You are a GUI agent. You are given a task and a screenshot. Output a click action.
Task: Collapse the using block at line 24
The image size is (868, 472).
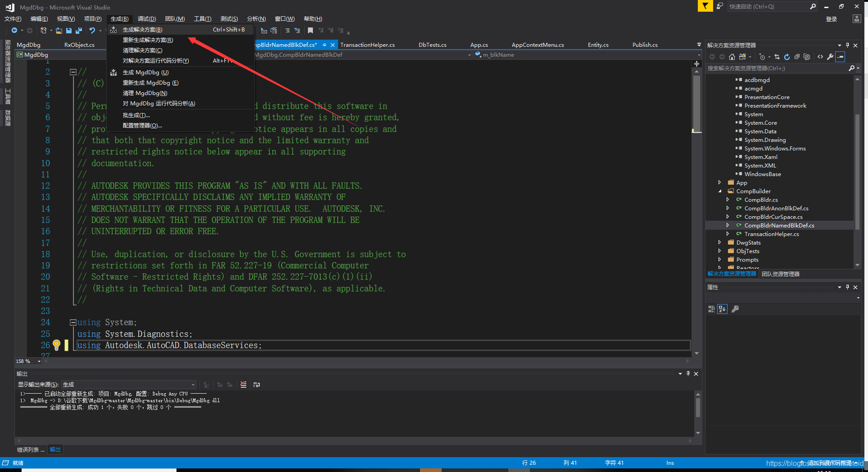73,322
